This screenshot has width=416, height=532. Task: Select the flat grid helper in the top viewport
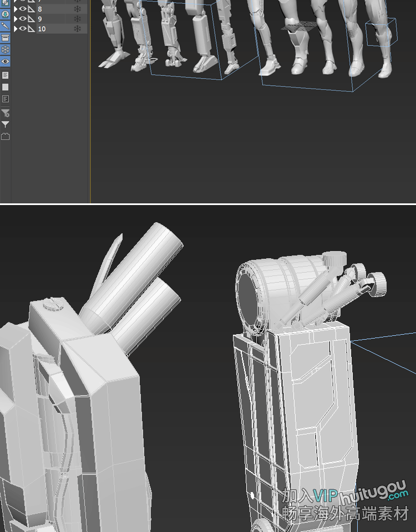pyautogui.click(x=300, y=27)
